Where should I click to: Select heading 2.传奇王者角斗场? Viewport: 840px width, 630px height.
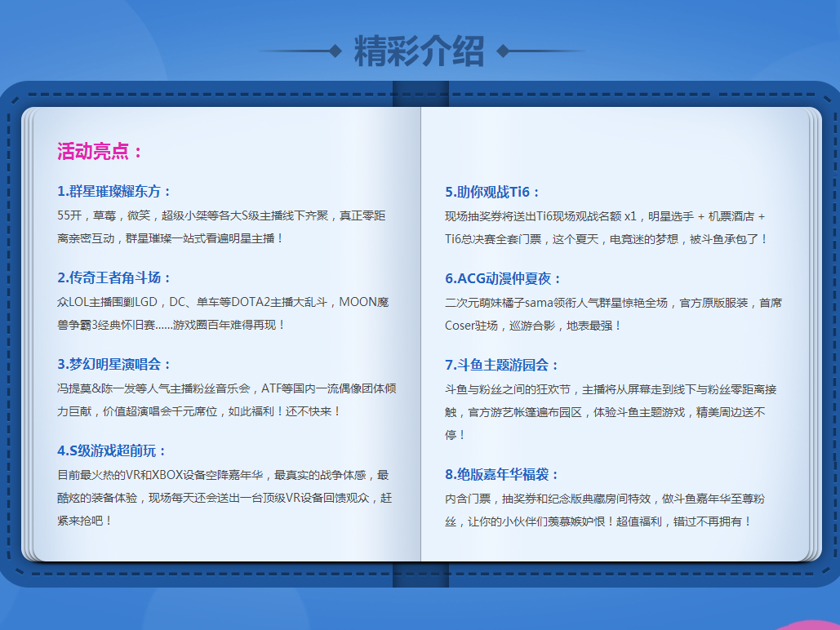(114, 277)
